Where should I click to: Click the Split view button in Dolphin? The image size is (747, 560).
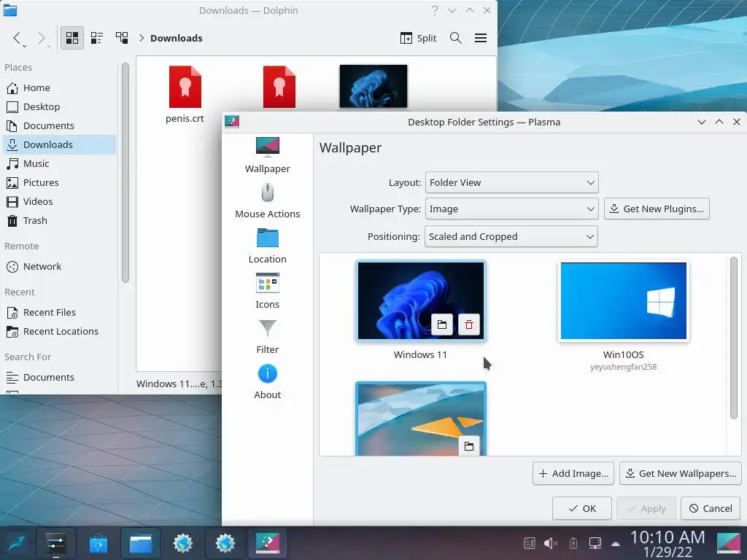[418, 38]
